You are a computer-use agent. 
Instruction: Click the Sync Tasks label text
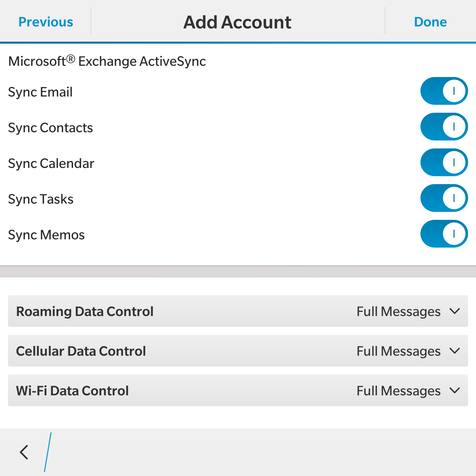pyautogui.click(x=41, y=199)
